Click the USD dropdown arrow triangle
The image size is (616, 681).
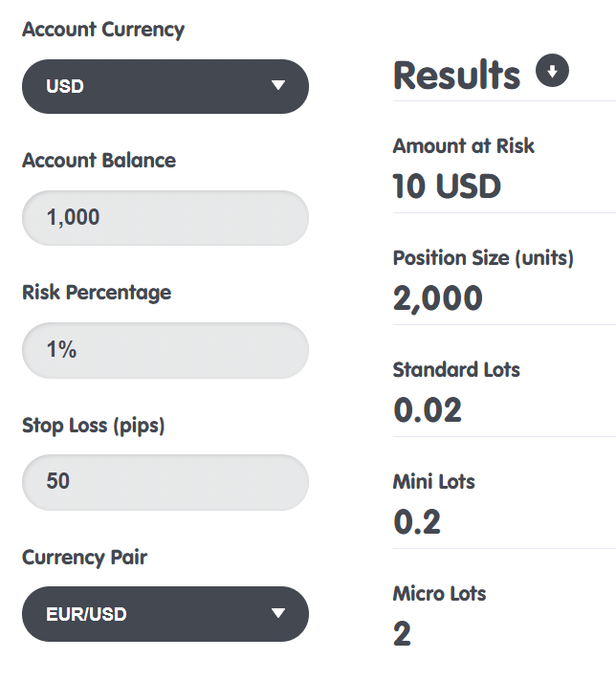point(278,85)
